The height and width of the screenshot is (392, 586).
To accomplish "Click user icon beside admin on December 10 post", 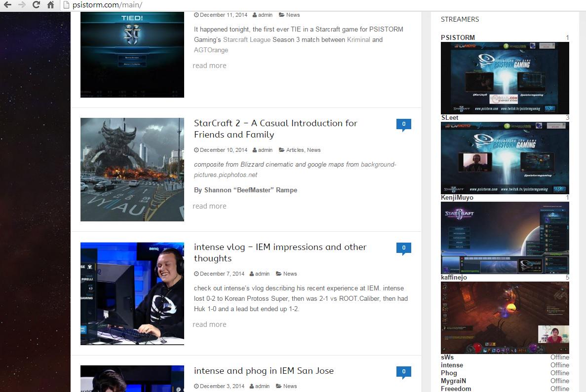I will coord(255,150).
